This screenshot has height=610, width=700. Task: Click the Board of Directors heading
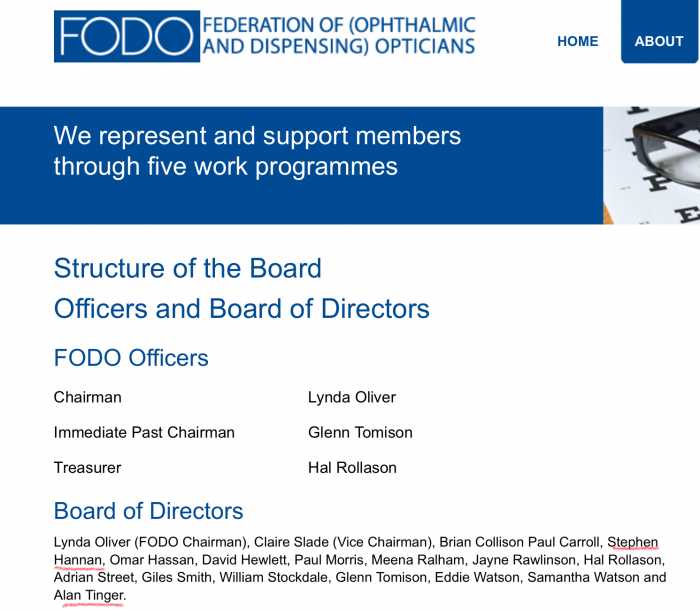click(149, 511)
